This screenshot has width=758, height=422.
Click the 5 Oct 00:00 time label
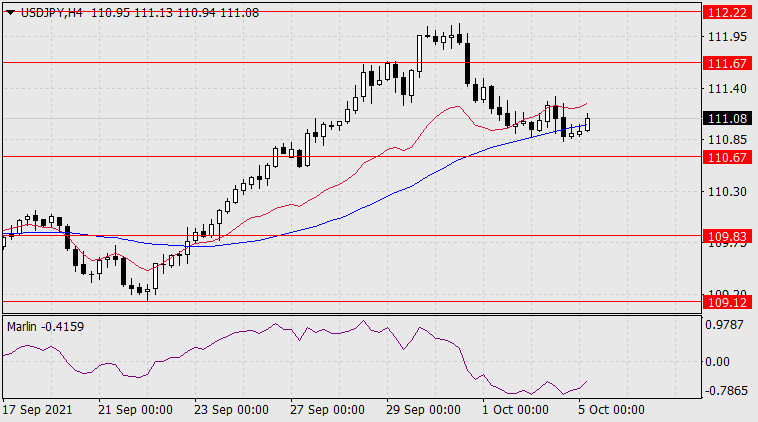[611, 410]
